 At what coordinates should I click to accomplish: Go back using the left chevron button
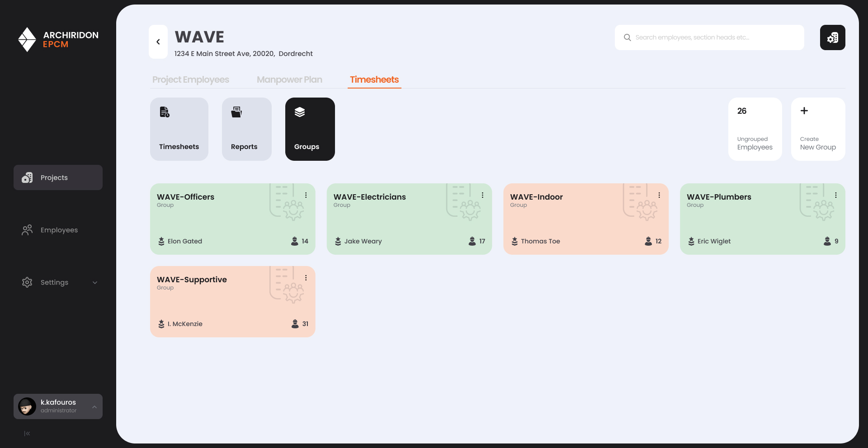[x=158, y=42]
